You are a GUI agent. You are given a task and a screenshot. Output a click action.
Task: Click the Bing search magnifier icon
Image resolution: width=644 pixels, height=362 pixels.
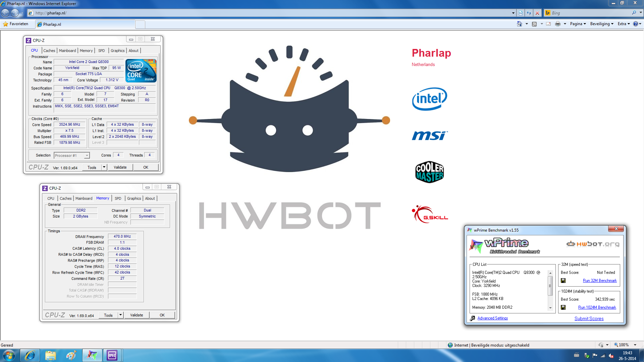click(x=634, y=13)
